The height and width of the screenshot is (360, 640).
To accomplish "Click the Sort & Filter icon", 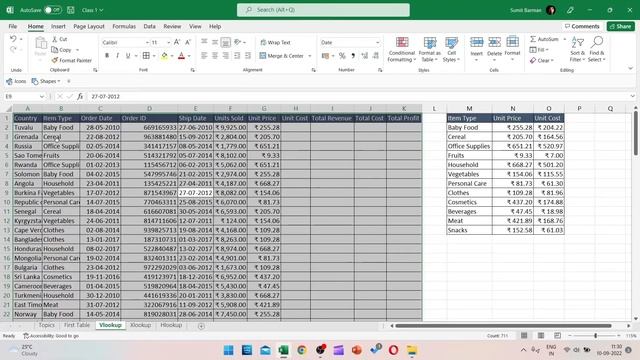I will [x=578, y=42].
